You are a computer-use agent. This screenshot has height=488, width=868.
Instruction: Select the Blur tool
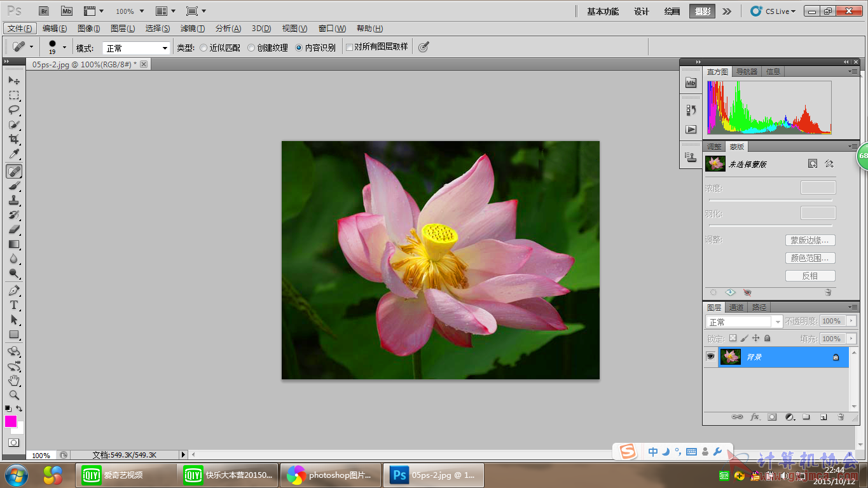coord(14,259)
